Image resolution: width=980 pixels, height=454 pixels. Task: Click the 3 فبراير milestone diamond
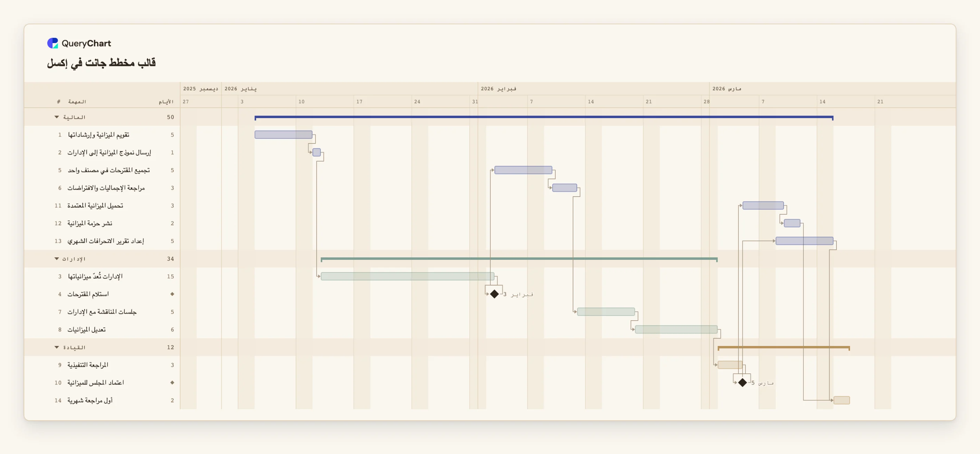tap(494, 294)
